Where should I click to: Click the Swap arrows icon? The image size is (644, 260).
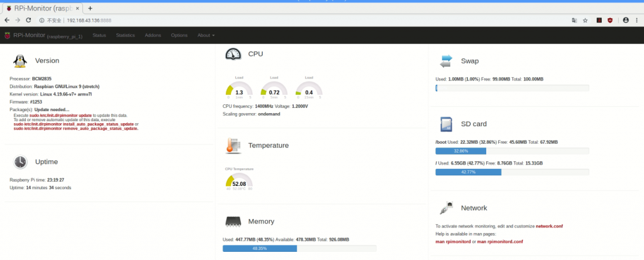click(446, 61)
